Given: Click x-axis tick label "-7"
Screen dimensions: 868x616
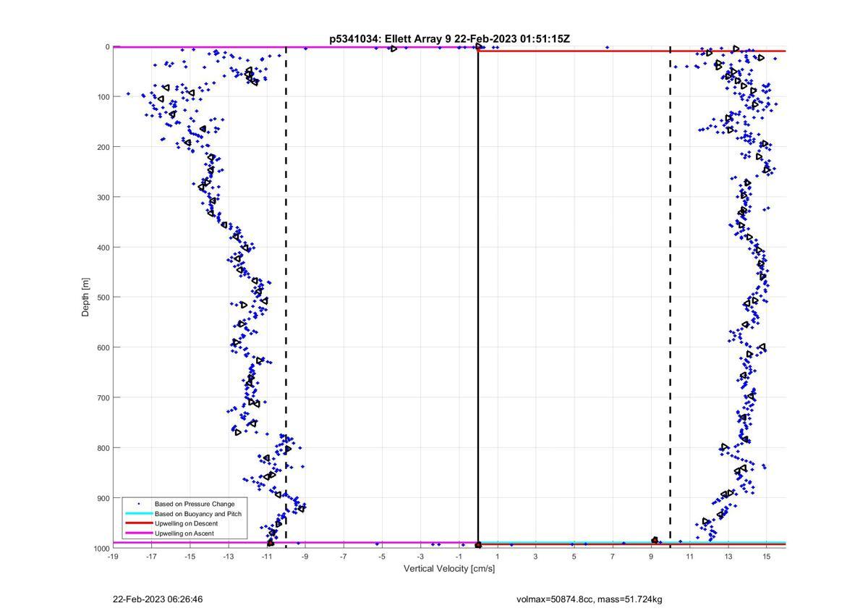Looking at the screenshot, I should tap(344, 557).
